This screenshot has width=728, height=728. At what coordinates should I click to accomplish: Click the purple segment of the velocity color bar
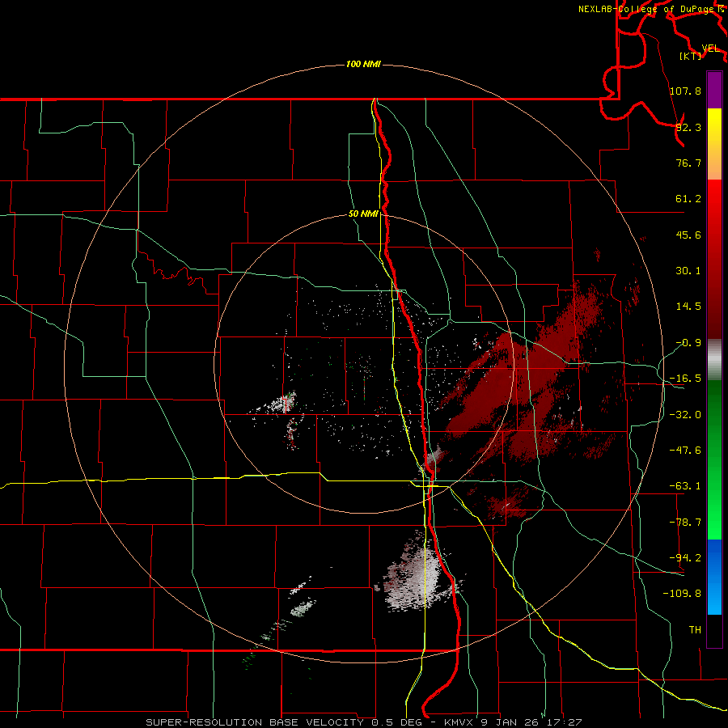pyautogui.click(x=714, y=90)
